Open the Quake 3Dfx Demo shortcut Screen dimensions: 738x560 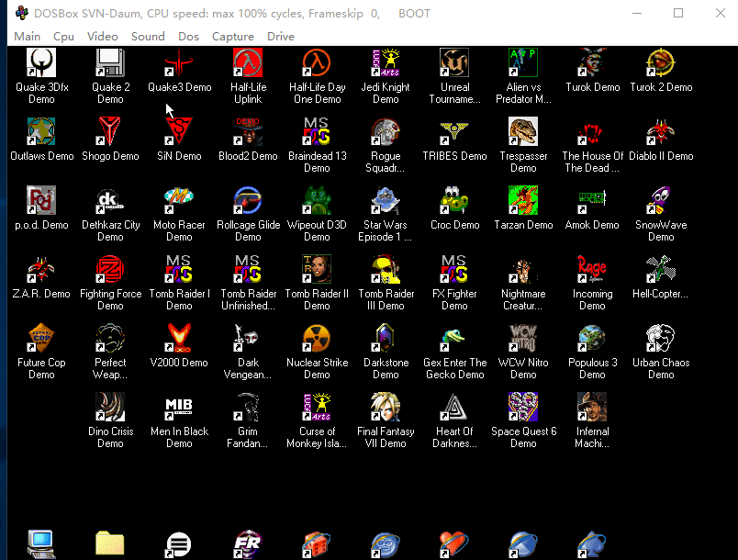tap(41, 62)
